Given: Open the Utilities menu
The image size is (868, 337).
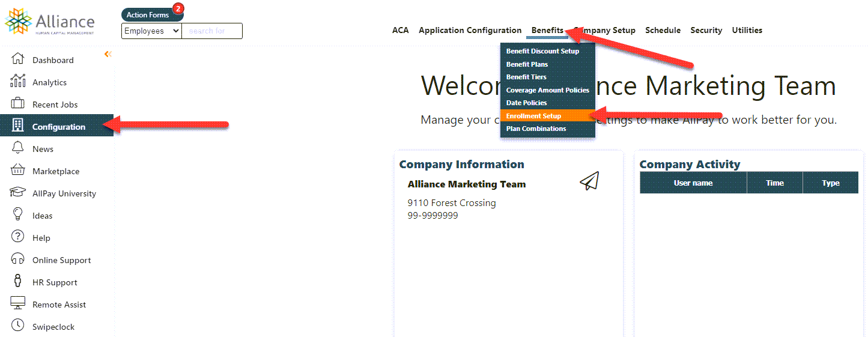Looking at the screenshot, I should pos(747,30).
